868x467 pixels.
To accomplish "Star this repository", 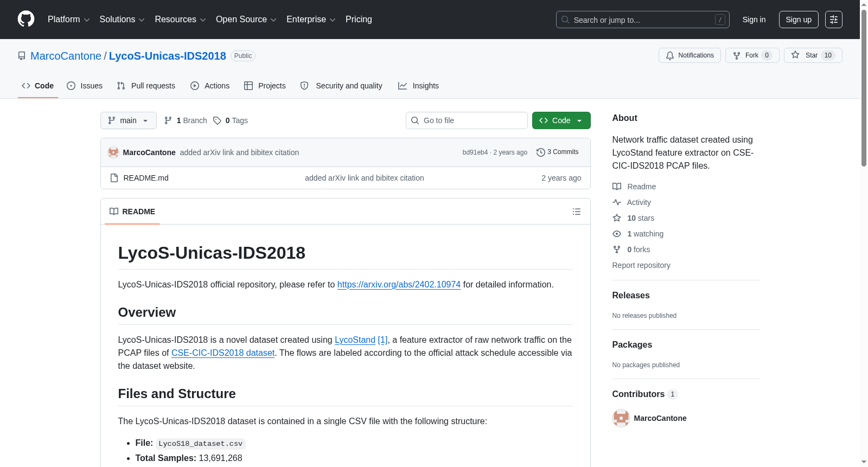I will (x=813, y=55).
